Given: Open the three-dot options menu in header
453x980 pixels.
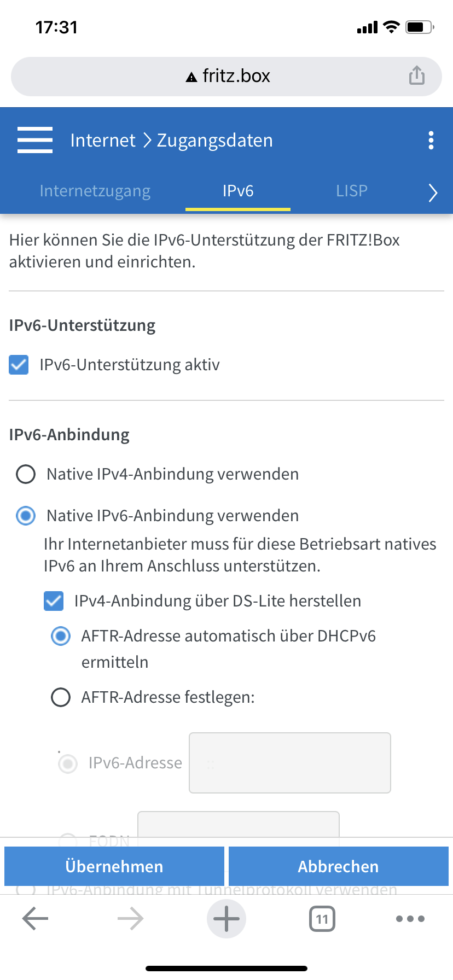Looking at the screenshot, I should (431, 141).
